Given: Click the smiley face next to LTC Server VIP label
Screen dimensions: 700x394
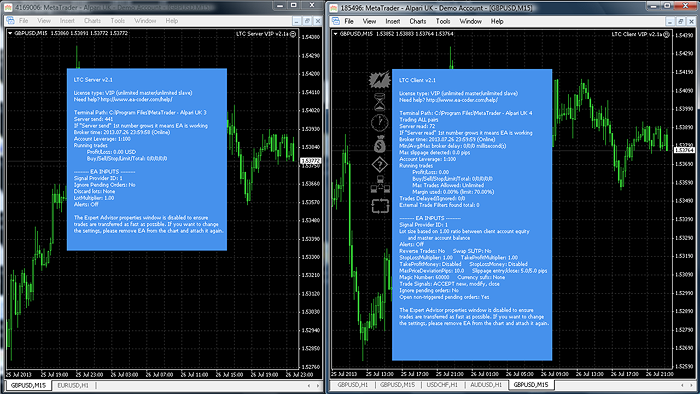Looking at the screenshot, I should (293, 34).
